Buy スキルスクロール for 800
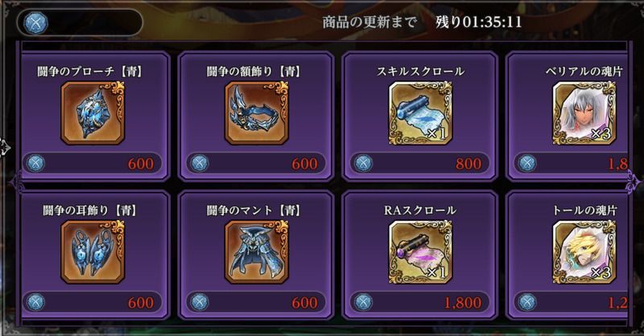Image resolution: width=644 pixels, height=336 pixels. [x=419, y=164]
